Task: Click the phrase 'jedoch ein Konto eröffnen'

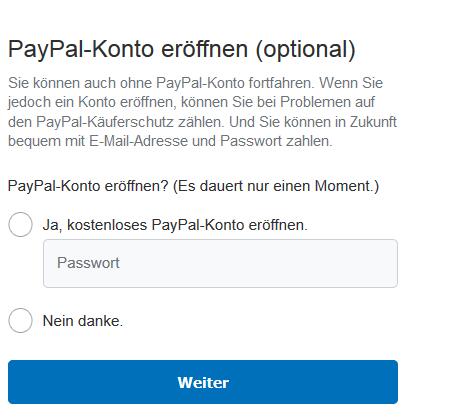Action: point(92,102)
